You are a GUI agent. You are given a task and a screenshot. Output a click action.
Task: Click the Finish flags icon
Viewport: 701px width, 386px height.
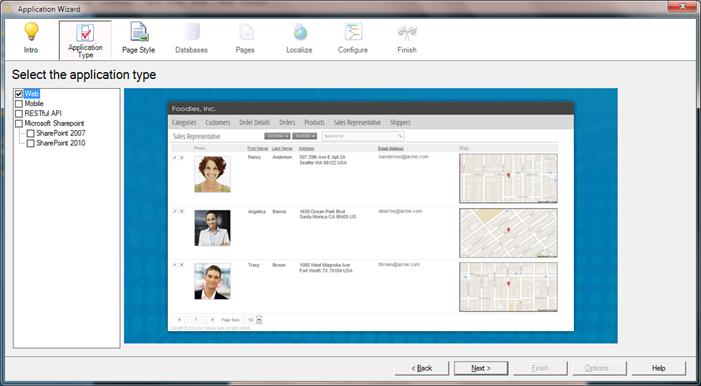(407, 33)
